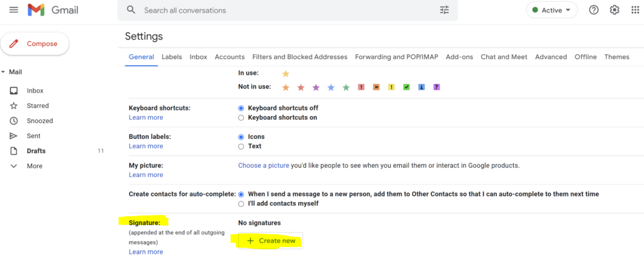Image resolution: width=644 pixels, height=258 pixels.
Task: Select the yellow star in use
Action: 286,73
